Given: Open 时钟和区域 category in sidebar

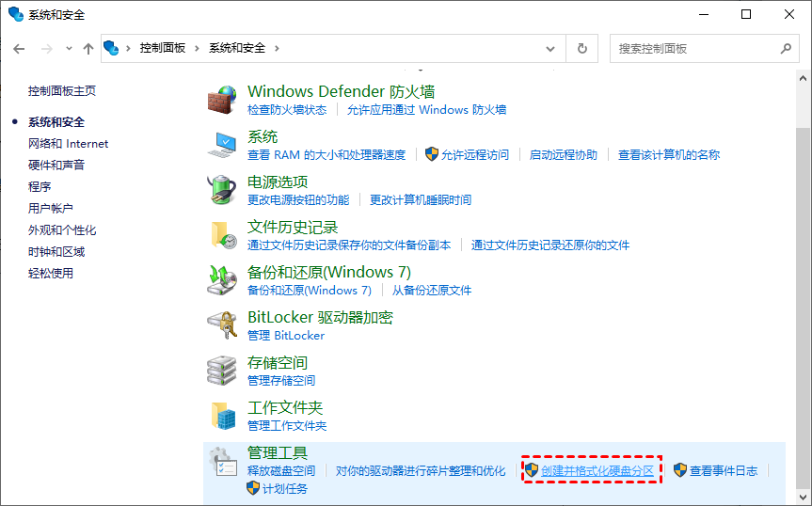Looking at the screenshot, I should coord(56,252).
